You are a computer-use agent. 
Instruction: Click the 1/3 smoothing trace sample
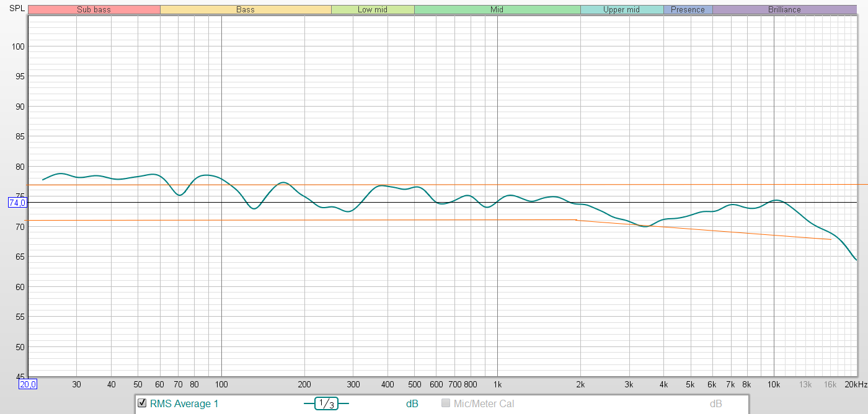point(327,403)
